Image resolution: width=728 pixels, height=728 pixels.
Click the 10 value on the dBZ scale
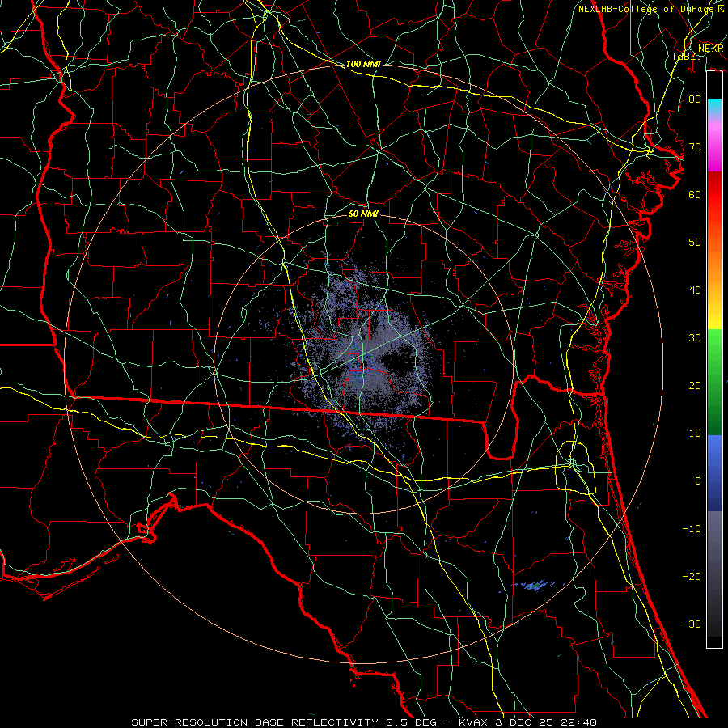[695, 434]
